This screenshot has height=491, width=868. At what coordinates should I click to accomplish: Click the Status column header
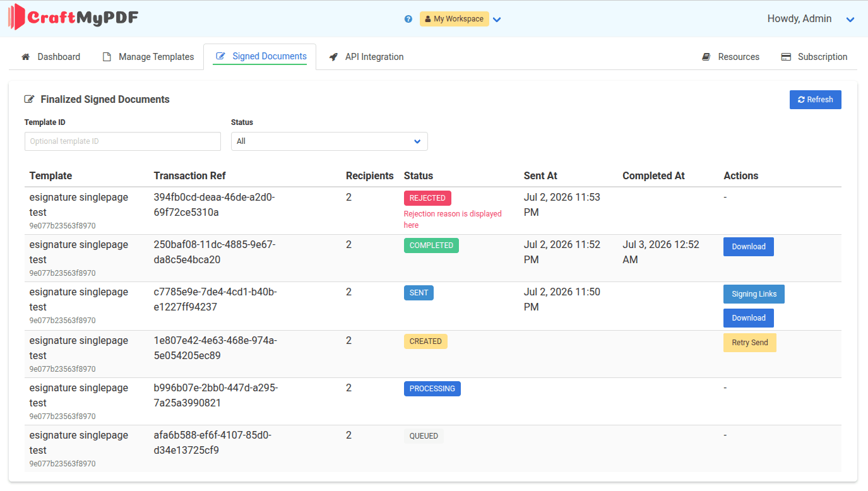coord(419,175)
